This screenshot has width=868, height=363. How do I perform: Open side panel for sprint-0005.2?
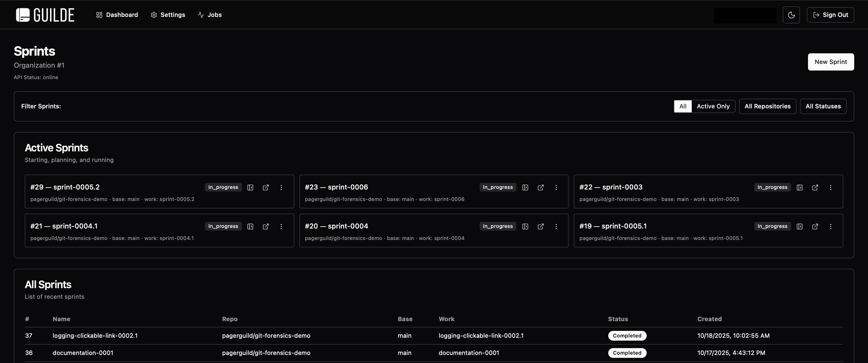(250, 188)
